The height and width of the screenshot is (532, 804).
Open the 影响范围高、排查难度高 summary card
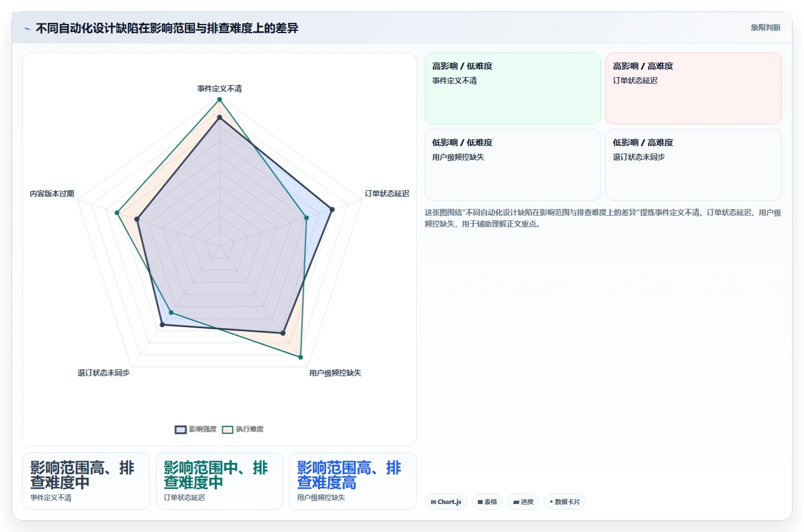point(353,481)
